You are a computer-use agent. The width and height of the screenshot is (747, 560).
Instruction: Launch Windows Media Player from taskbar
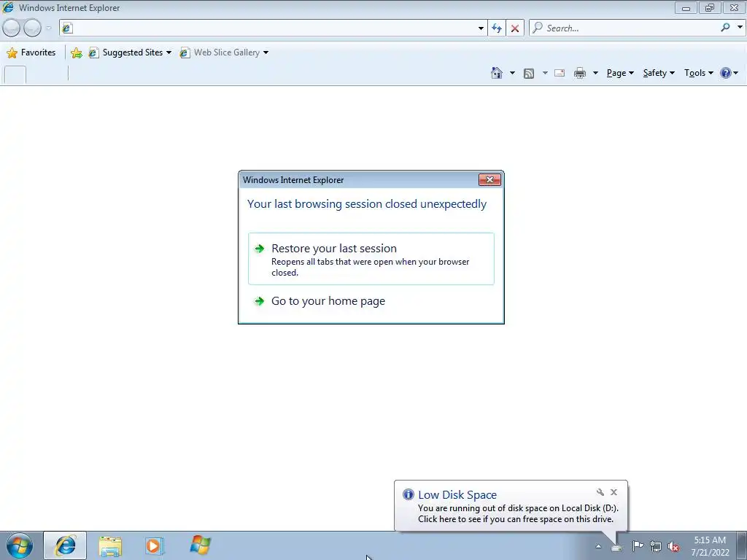tap(155, 545)
